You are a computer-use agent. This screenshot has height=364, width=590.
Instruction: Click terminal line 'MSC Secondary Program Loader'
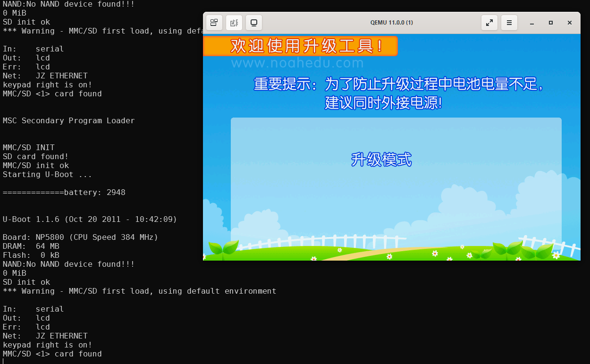69,121
